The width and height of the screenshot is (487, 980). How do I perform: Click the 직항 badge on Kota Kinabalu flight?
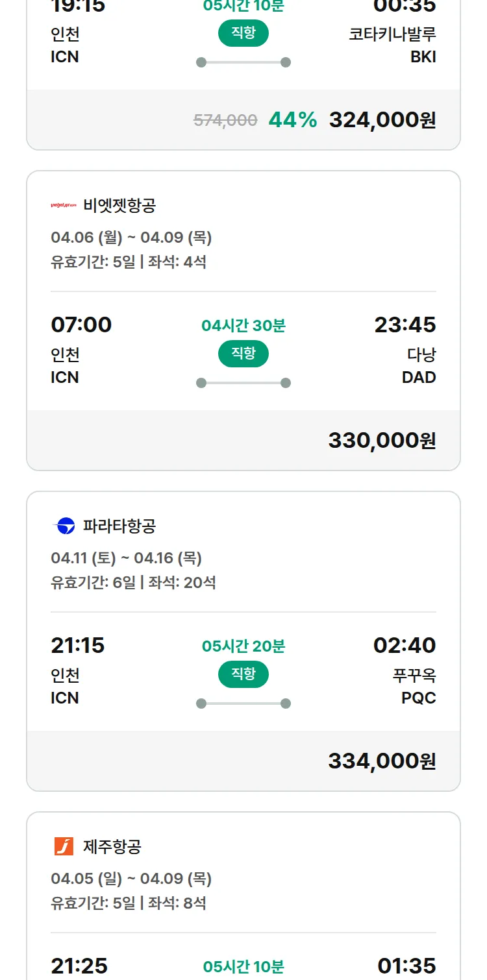[x=243, y=33]
